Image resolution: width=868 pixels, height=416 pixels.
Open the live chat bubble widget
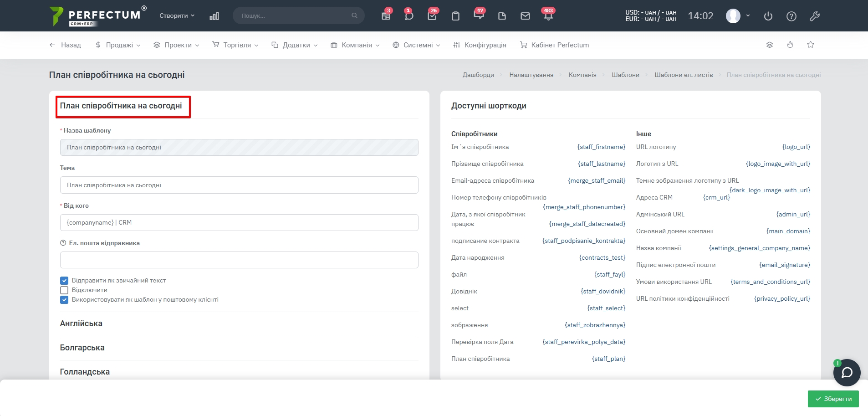click(847, 373)
